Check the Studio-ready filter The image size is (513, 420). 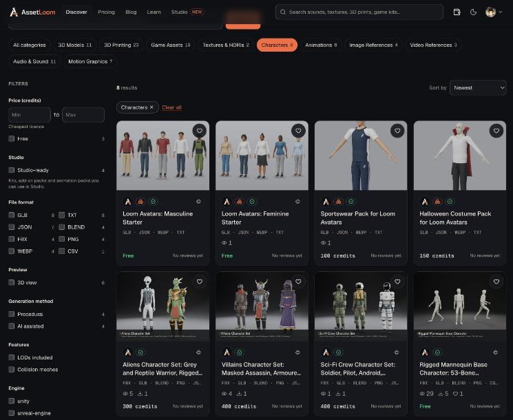pos(12,170)
